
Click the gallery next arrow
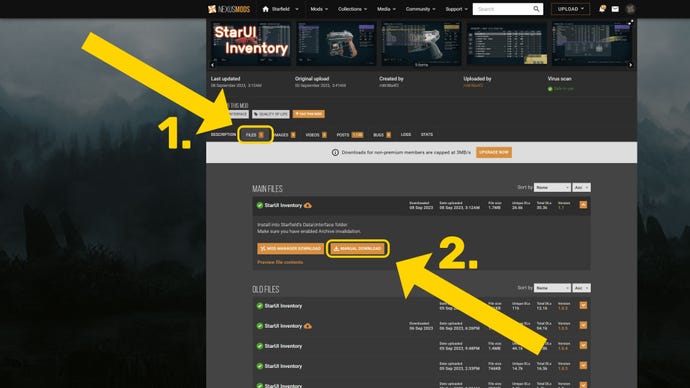631,65
